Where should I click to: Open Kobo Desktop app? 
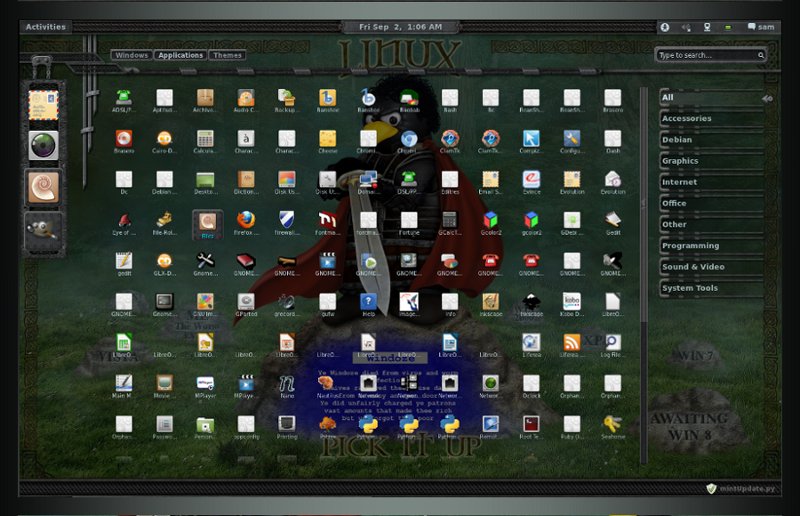click(572, 302)
